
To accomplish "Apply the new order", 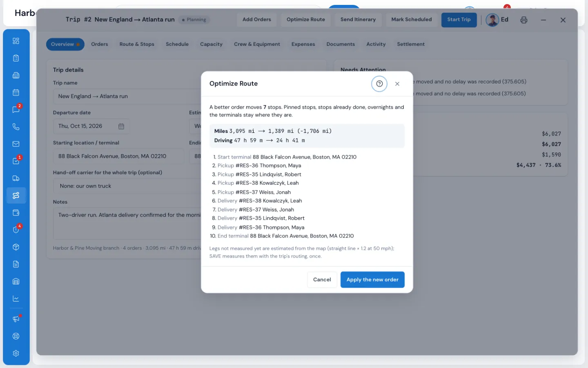I will coord(372,280).
